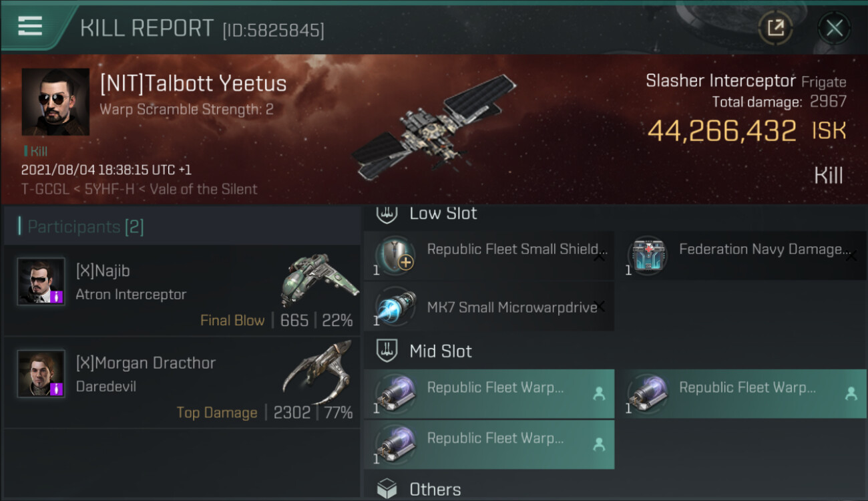Select the Participants [2] tab header

[x=85, y=227]
